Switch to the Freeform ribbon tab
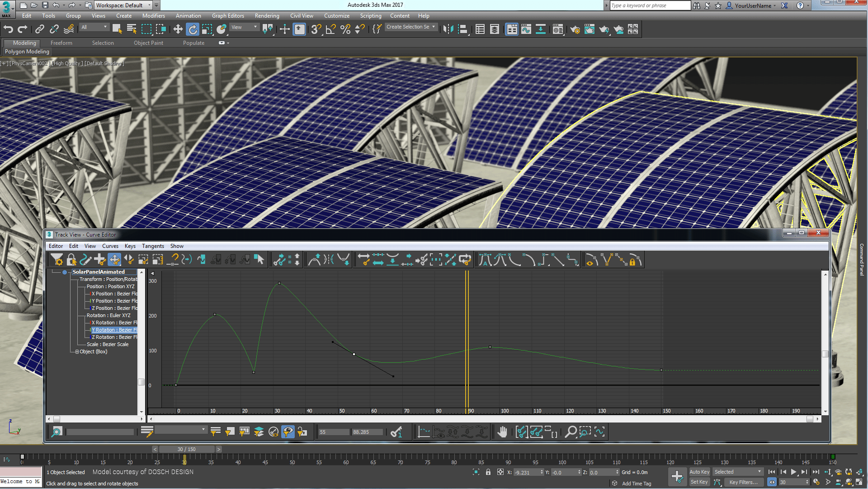Viewport: 868px width, 489px height. click(x=61, y=43)
